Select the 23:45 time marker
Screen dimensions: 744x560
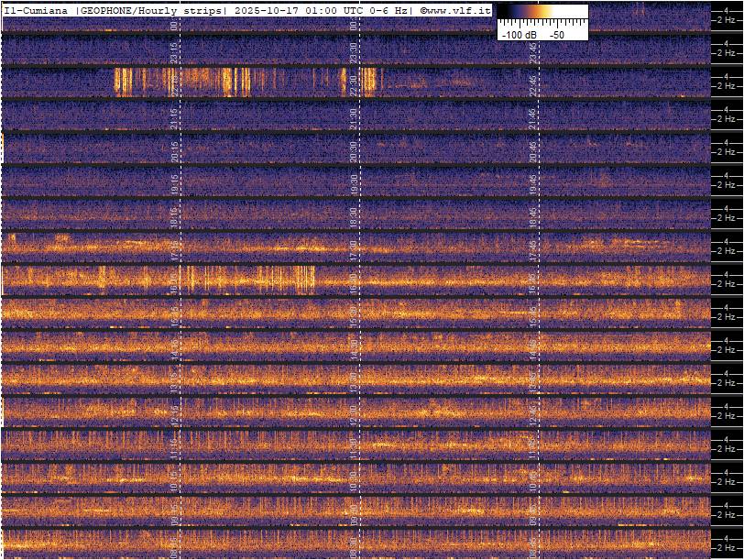533,52
